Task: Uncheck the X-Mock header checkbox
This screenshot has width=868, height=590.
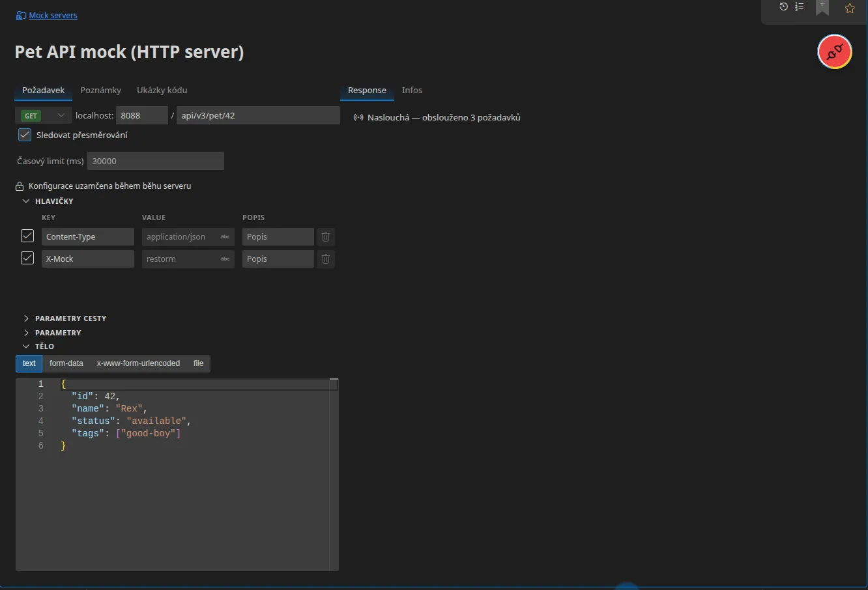Action: [27, 258]
